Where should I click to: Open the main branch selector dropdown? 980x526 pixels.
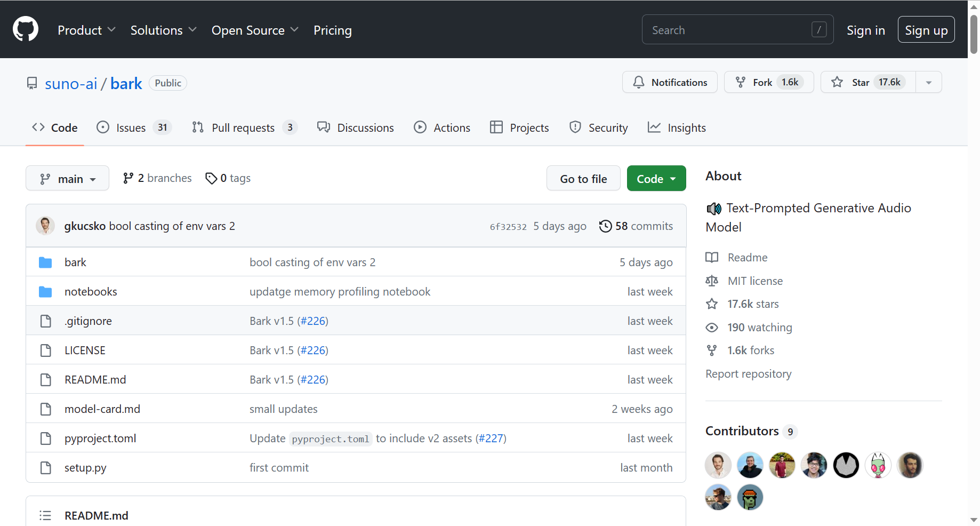point(67,178)
